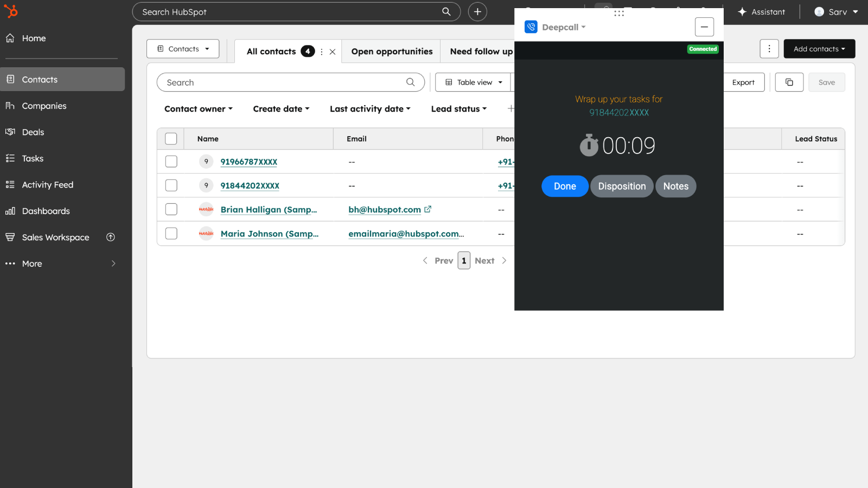Select checkbox for Maria Johnson row
Screen dimensions: 868x488
point(171,233)
